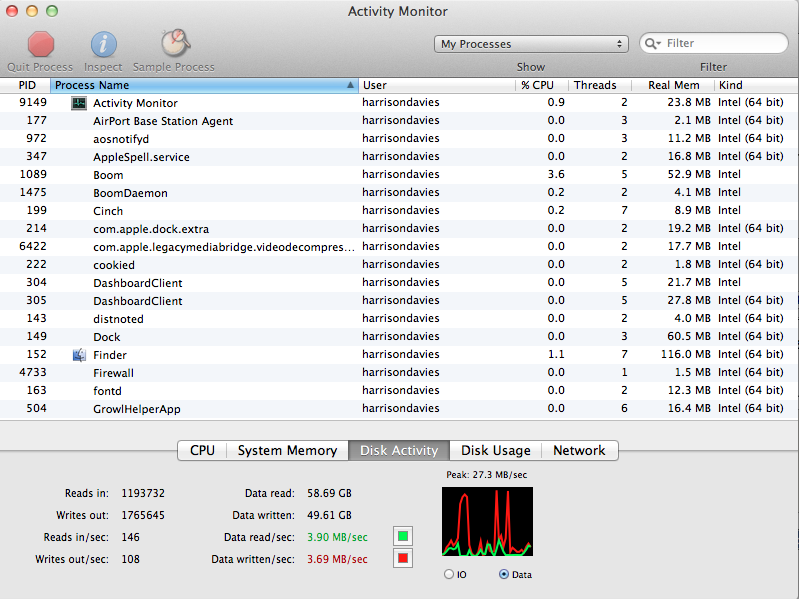Click the Sample Process magnifier icon
799x599 pixels.
click(x=176, y=43)
